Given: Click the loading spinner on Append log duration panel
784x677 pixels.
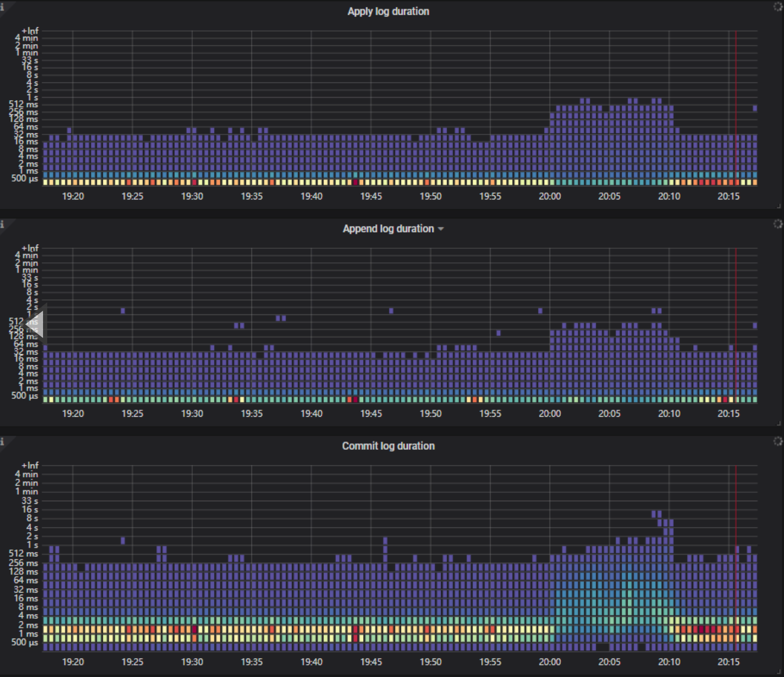Looking at the screenshot, I should pos(778,224).
